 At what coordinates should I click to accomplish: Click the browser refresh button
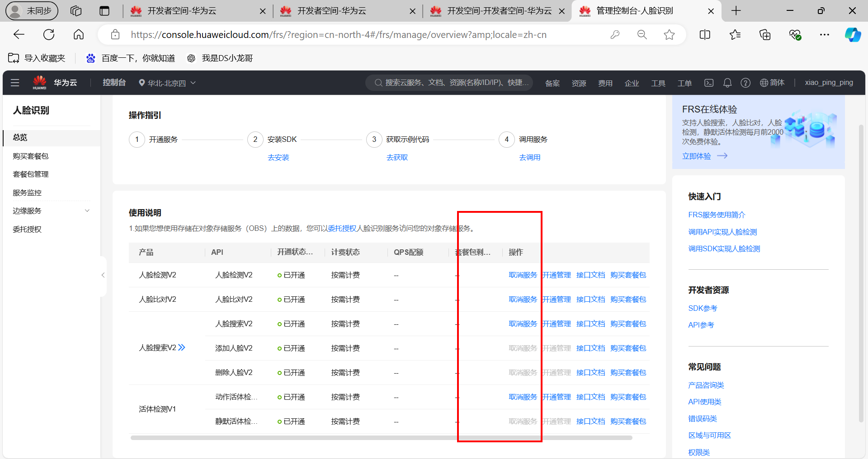coord(49,35)
